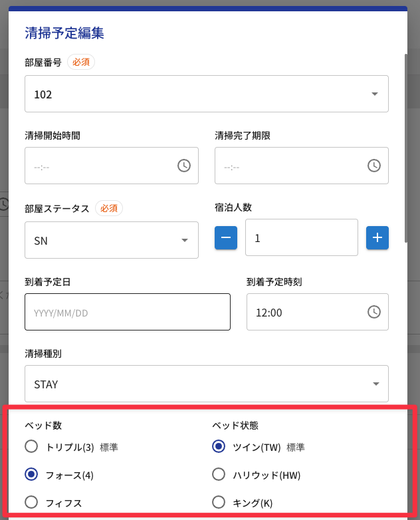Click clock icon in 清掃完了期限 field
Screen dimensions: 420x520
click(374, 166)
